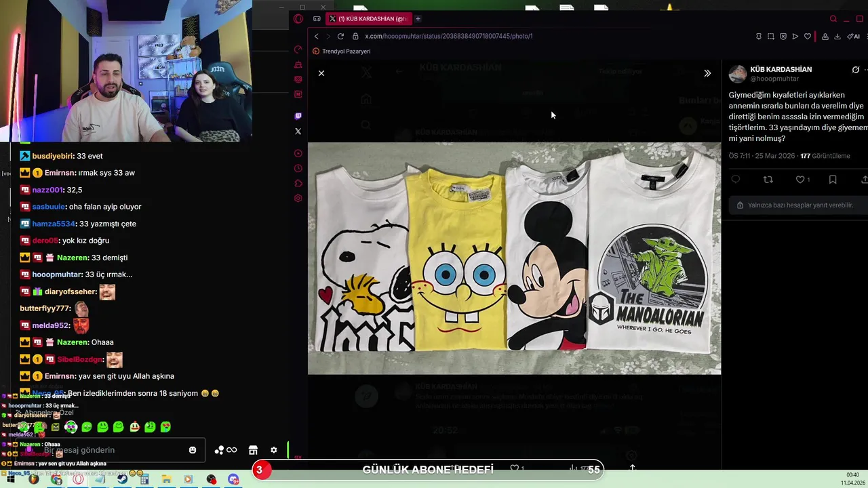
Task: Open channel points infinity button
Action: click(226, 450)
